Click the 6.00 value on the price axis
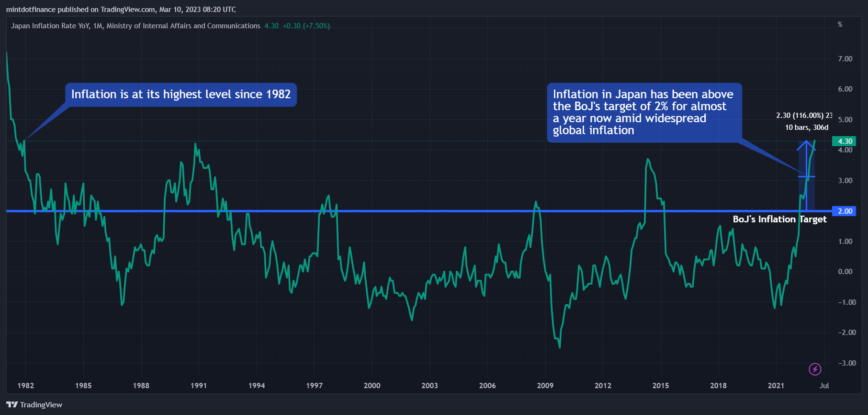This screenshot has height=415, width=868. point(845,89)
